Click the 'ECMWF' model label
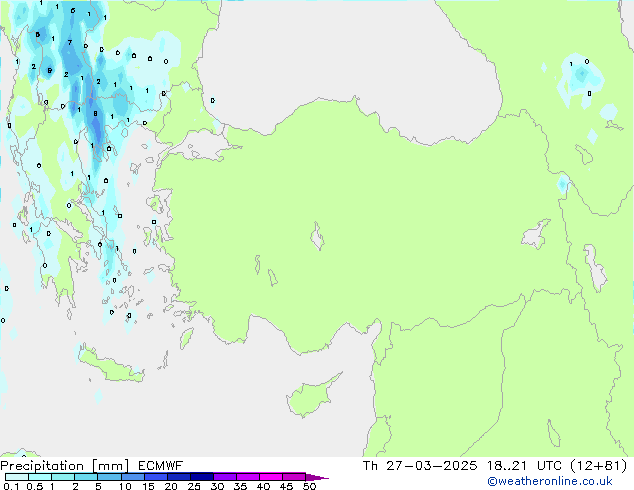Screen dimensions: 634x490 click(161, 466)
